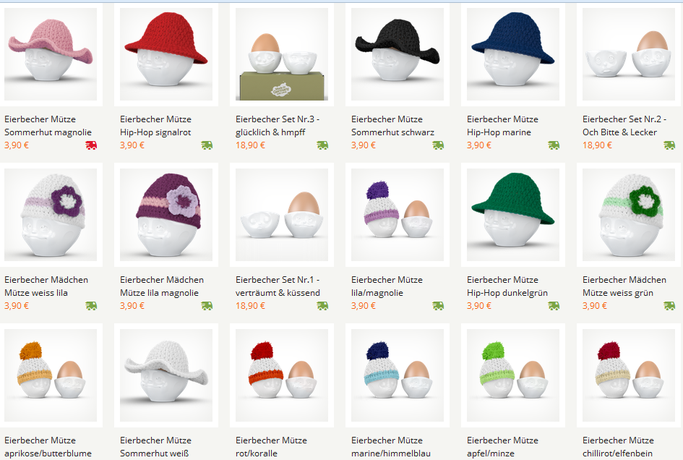Click the green truck icon under Hip-Hop signalrot
The height and width of the screenshot is (460, 683).
tap(207, 145)
